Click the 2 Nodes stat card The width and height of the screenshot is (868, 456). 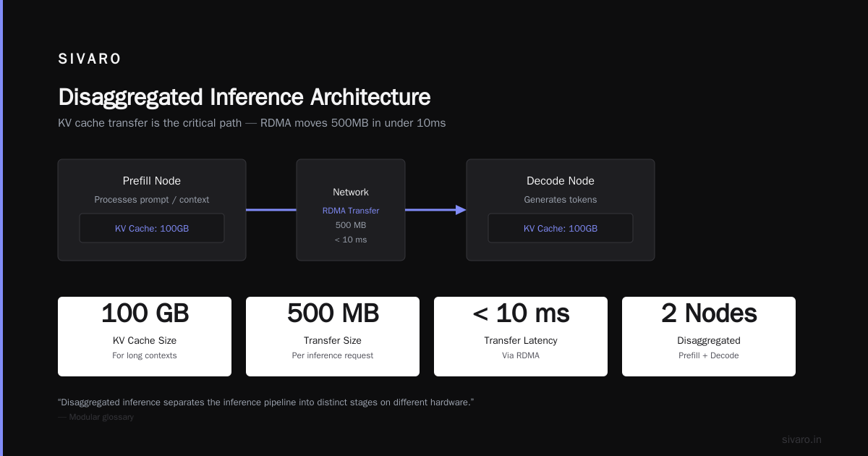coord(709,337)
